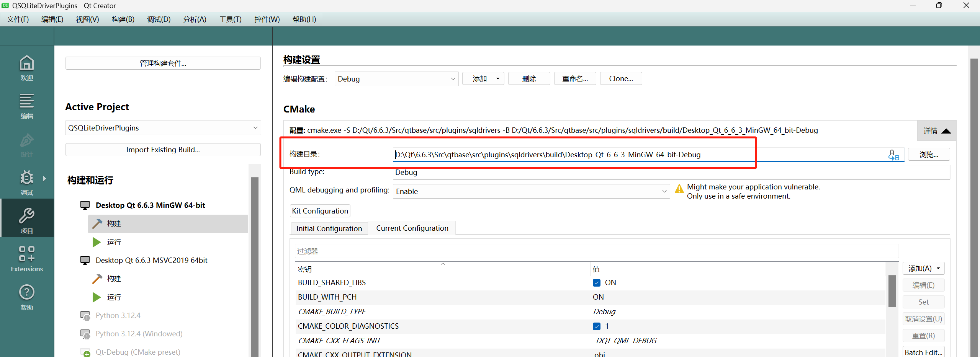
Task: Click the Qt-Debug CMake preset icon
Action: click(x=85, y=352)
